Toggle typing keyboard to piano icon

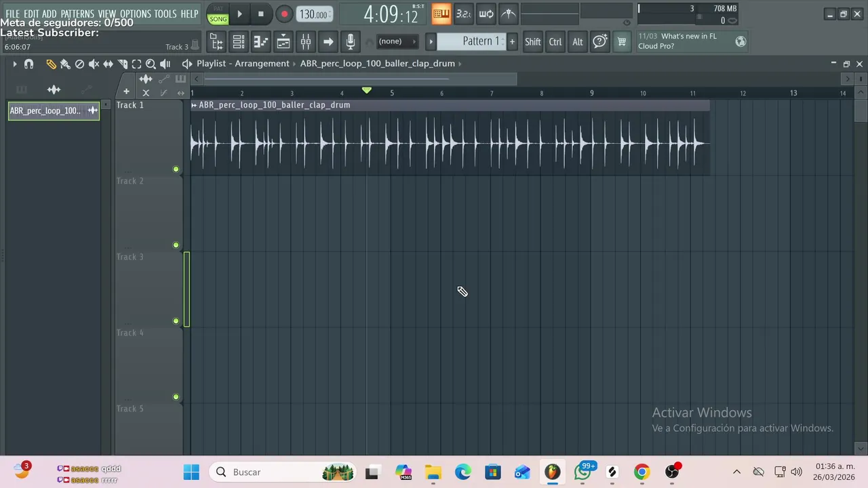(441, 14)
